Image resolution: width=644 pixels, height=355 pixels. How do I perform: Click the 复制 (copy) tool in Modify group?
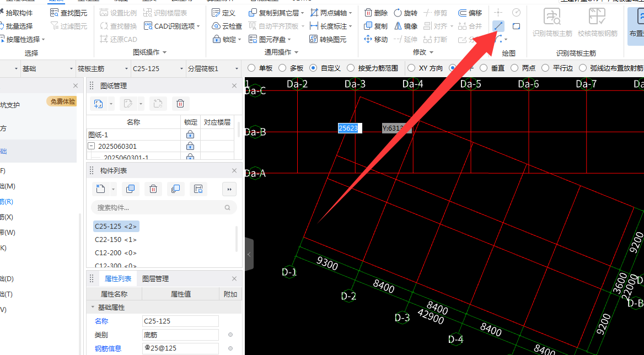[376, 26]
